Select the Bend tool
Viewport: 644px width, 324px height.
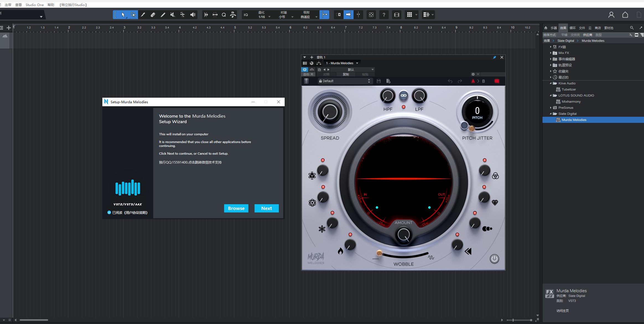(183, 15)
